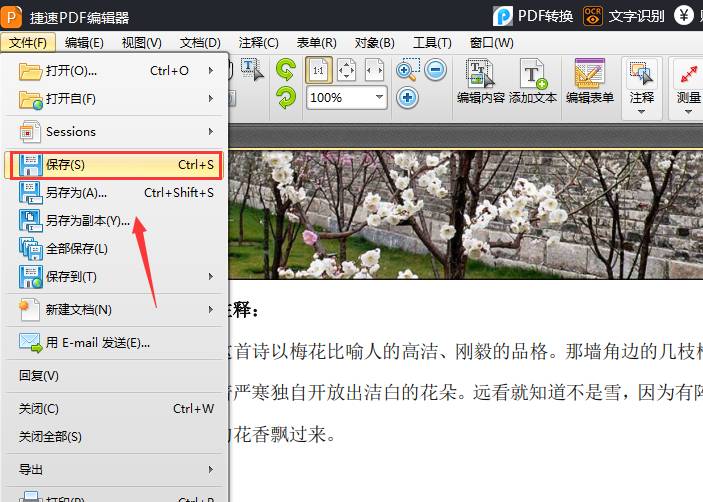Screen dimensions: 703x502
Task: Click the upper green rotate arrow icon
Action: tap(286, 70)
